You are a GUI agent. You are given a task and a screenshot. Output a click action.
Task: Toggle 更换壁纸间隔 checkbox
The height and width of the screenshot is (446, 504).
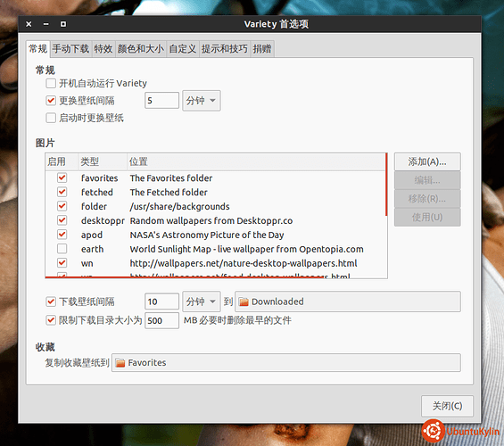(51, 101)
